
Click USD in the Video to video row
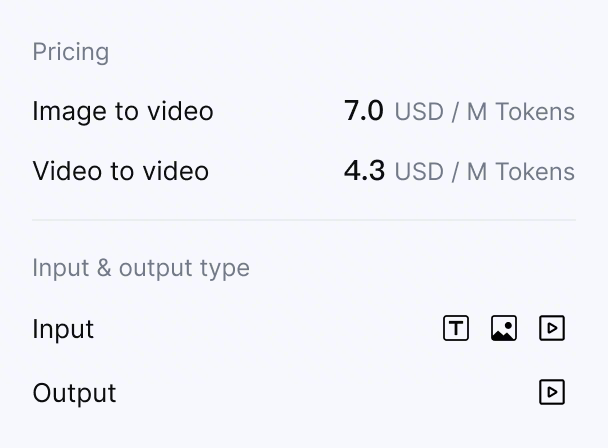[x=419, y=172]
